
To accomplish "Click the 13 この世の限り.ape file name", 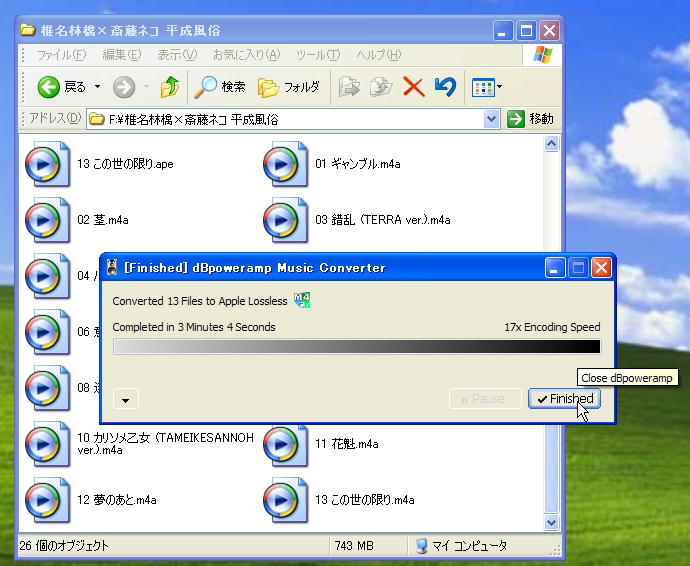I will click(x=125, y=164).
